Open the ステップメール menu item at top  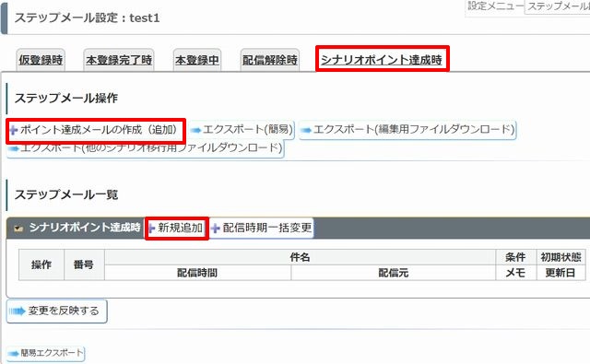(558, 6)
